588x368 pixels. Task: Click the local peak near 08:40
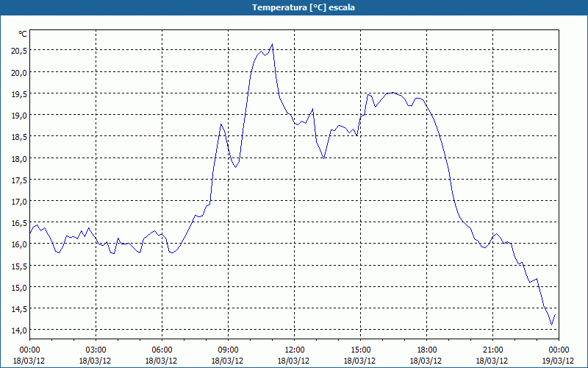coord(221,124)
